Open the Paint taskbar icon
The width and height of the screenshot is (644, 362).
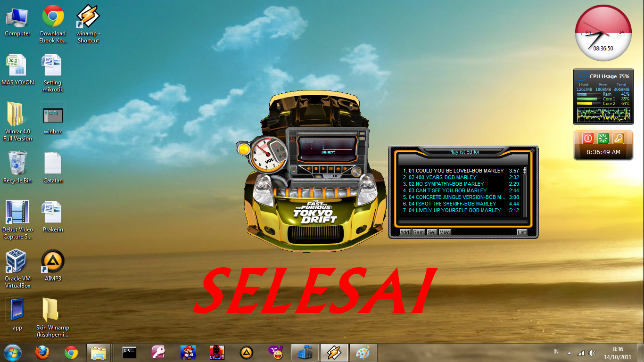click(x=363, y=353)
